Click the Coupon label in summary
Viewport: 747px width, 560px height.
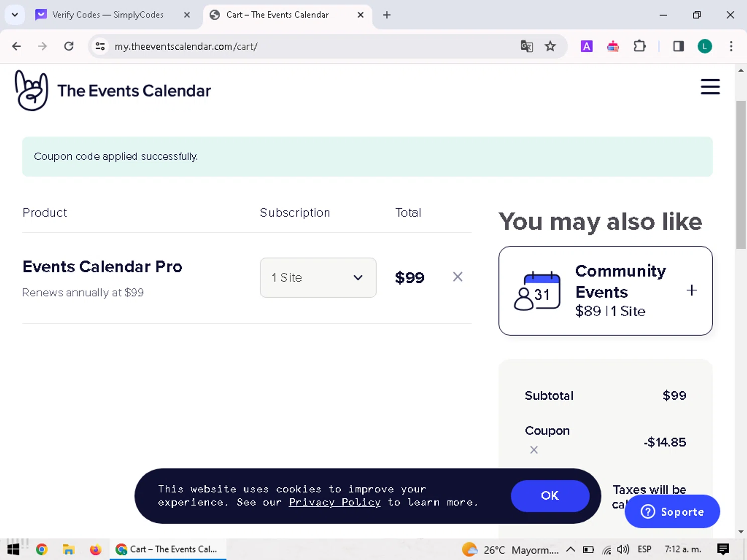(547, 431)
